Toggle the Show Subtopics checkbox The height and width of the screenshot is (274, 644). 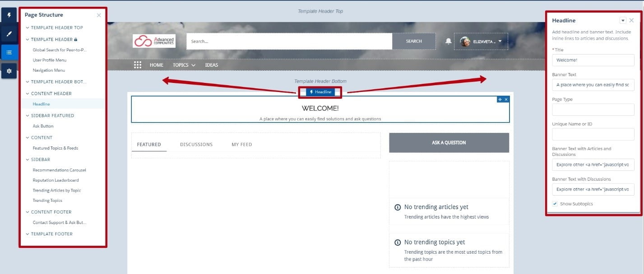pyautogui.click(x=555, y=204)
